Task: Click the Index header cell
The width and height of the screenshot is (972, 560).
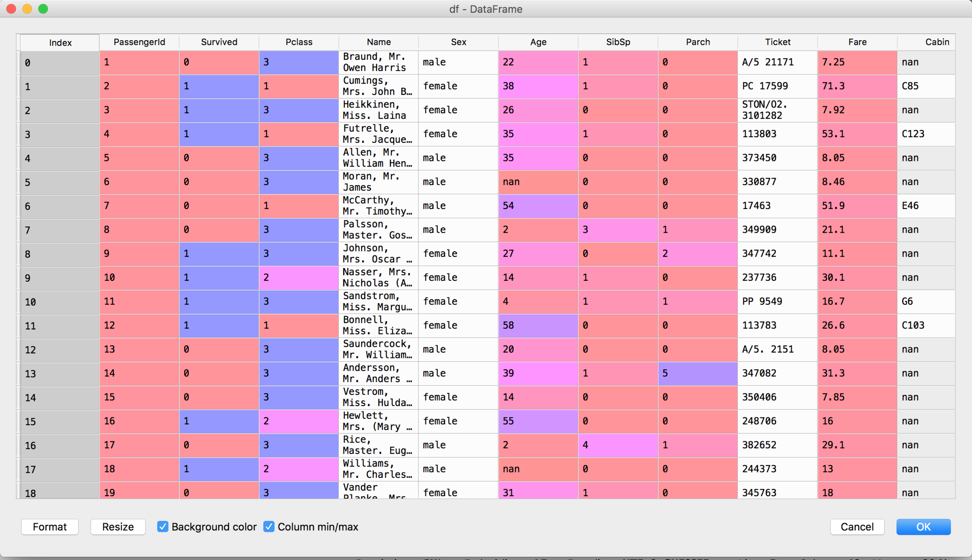Action: (60, 43)
